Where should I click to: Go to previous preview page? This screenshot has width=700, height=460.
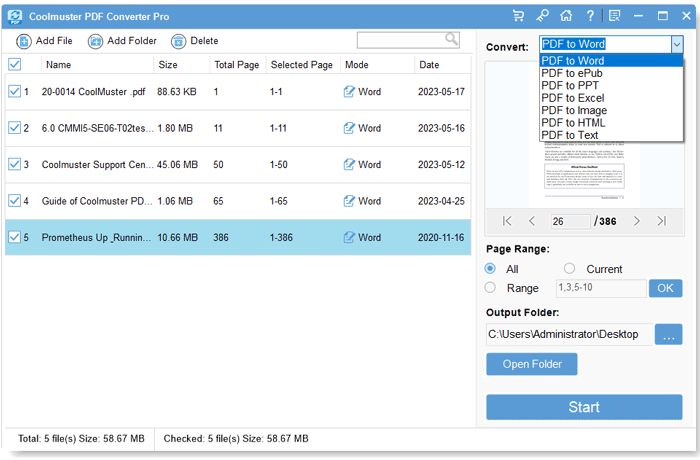click(531, 221)
